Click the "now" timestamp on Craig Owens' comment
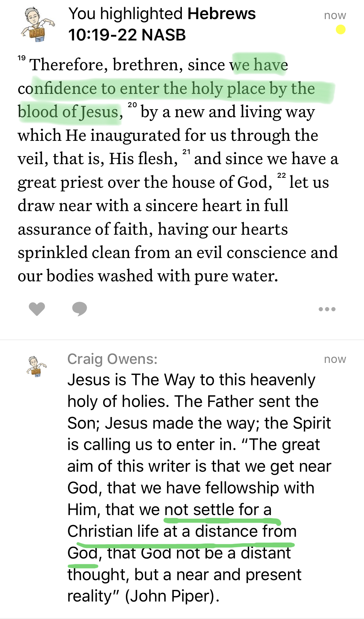 [335, 359]
